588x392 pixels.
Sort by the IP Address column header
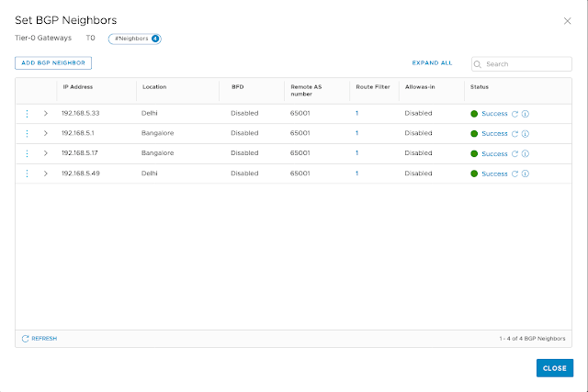[77, 86]
